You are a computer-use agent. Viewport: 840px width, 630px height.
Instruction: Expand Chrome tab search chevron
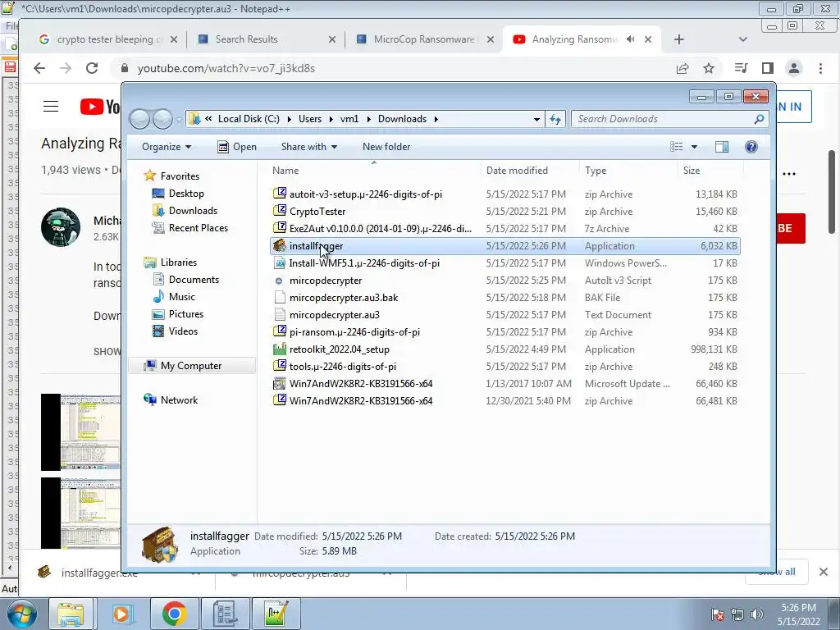click(742, 39)
